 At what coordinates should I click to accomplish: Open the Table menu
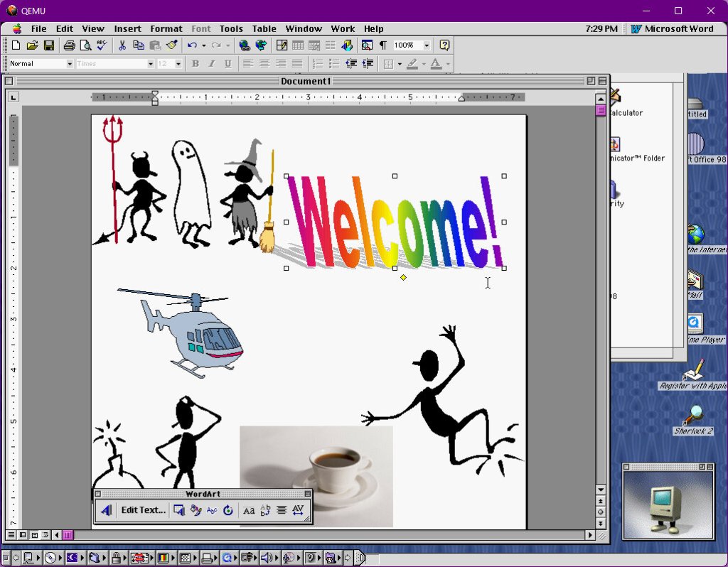tap(264, 29)
